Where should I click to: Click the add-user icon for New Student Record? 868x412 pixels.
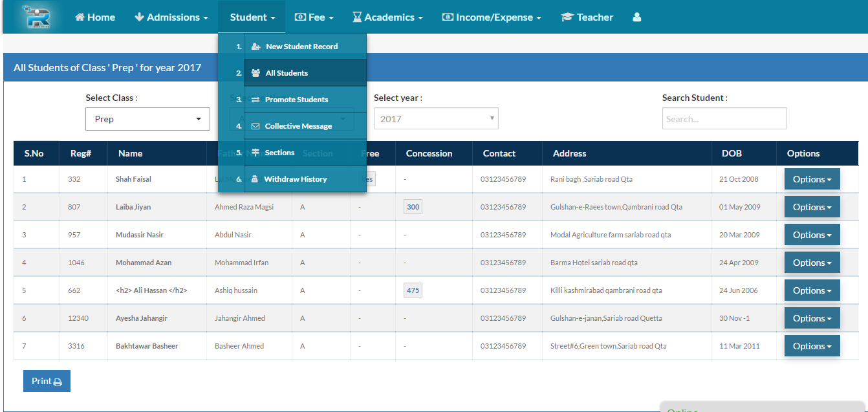click(x=256, y=47)
